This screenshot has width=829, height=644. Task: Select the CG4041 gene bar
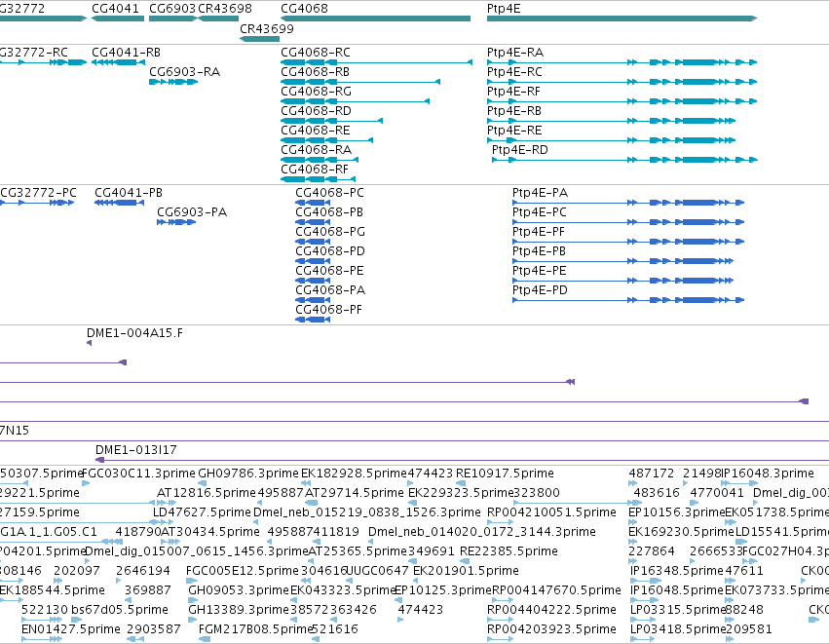[x=118, y=19]
